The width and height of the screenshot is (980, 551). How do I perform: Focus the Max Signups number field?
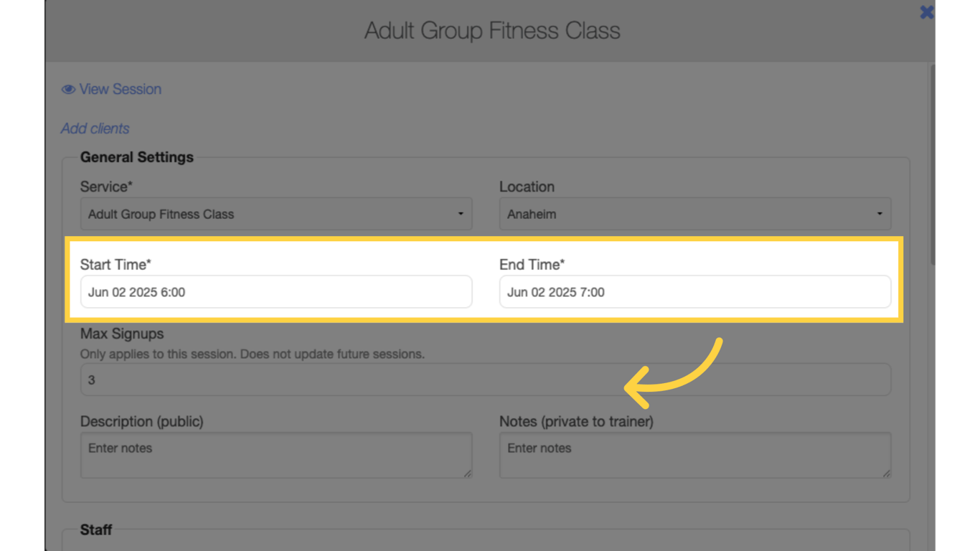[x=485, y=380]
